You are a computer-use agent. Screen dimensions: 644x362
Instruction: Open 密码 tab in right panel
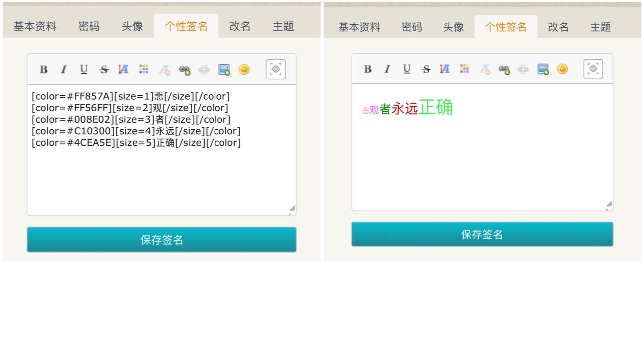(x=412, y=27)
